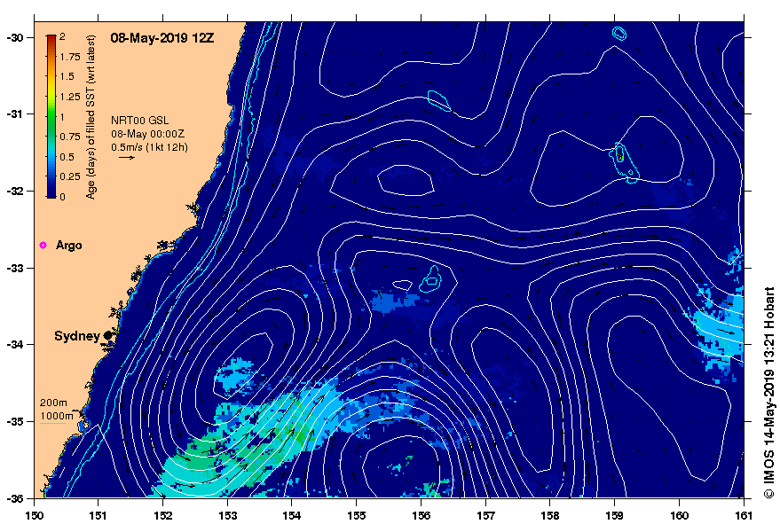Click the cyan seamount contour near 156E 33S
This screenshot has width=780, height=532.
coord(430,279)
